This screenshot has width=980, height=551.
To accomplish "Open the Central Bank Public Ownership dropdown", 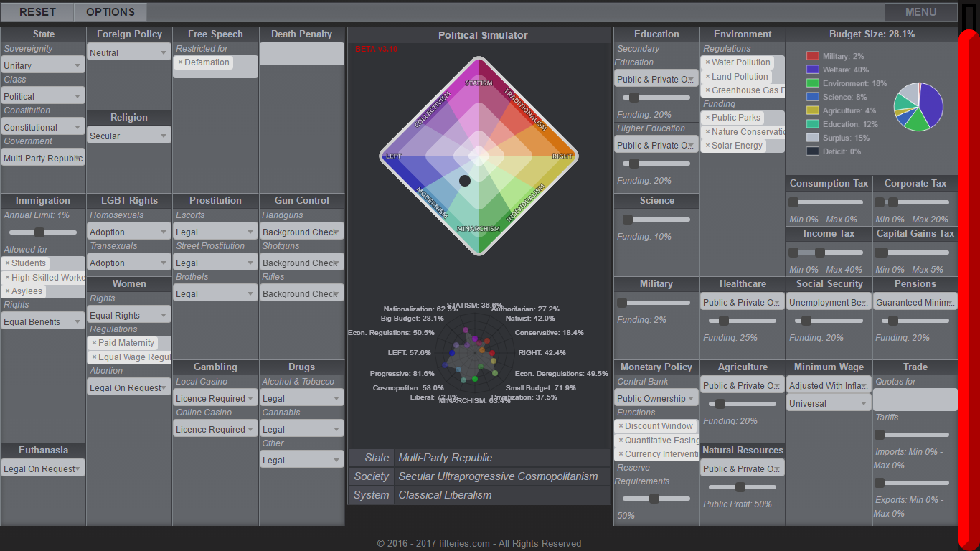I will click(656, 398).
